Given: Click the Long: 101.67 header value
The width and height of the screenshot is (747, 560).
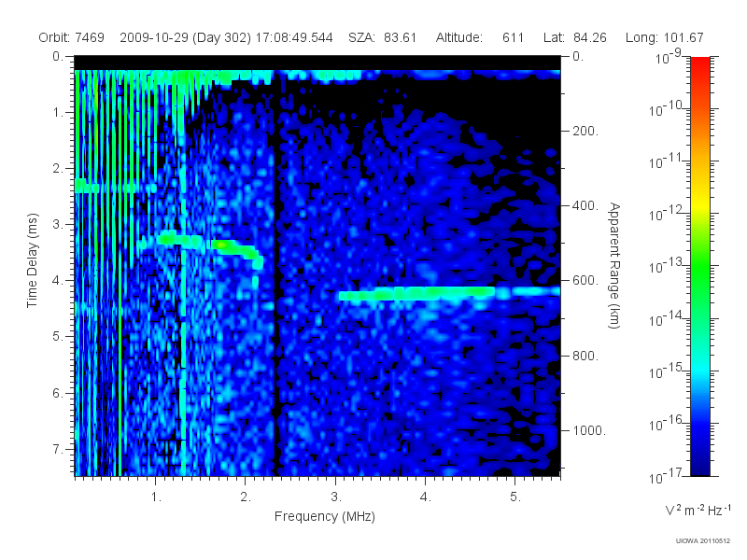Looking at the screenshot, I should click(x=665, y=37).
